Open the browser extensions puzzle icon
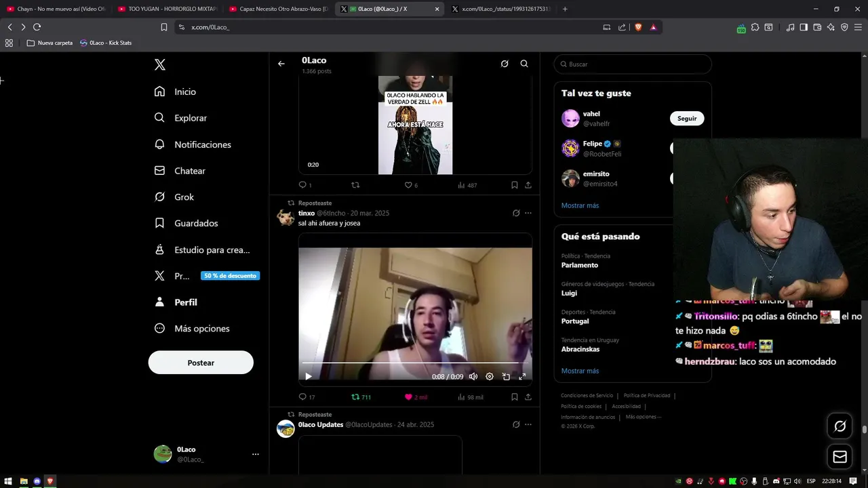Viewport: 868px width, 488px height. pyautogui.click(x=755, y=27)
